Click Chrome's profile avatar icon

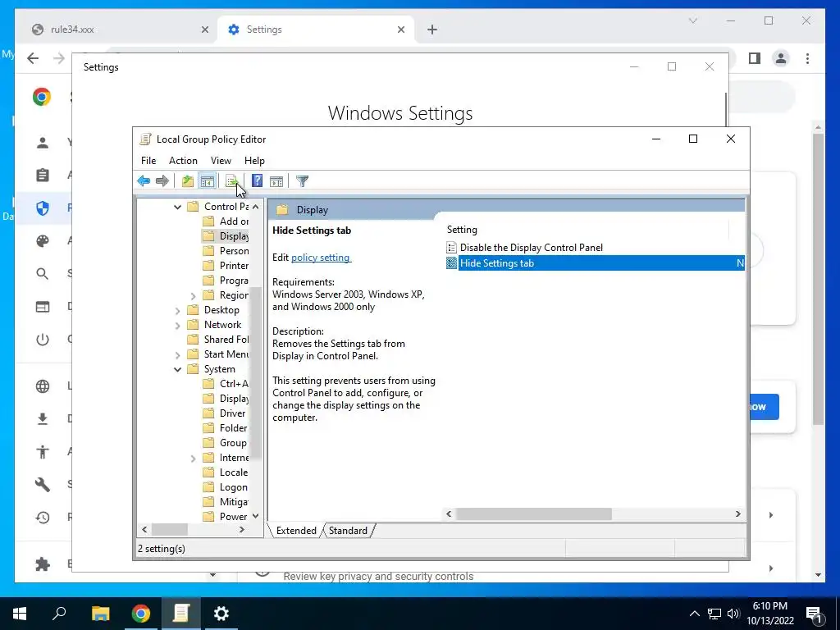781,58
